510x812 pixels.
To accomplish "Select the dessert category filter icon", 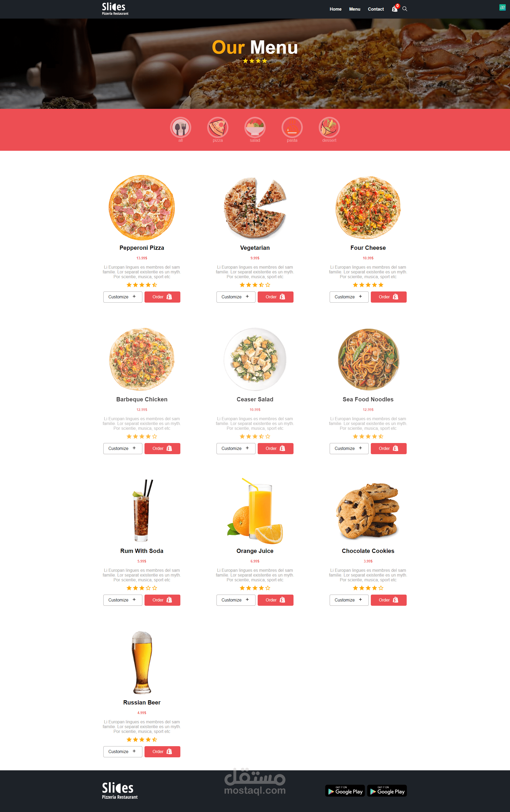I will [329, 127].
